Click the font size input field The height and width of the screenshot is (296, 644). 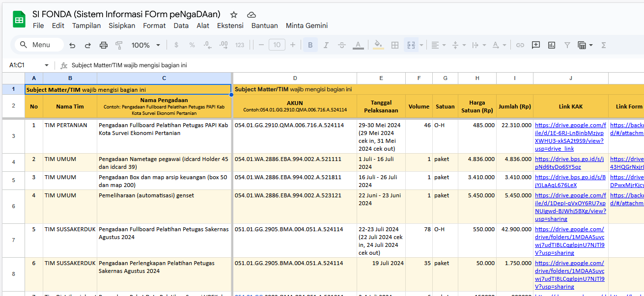point(277,45)
